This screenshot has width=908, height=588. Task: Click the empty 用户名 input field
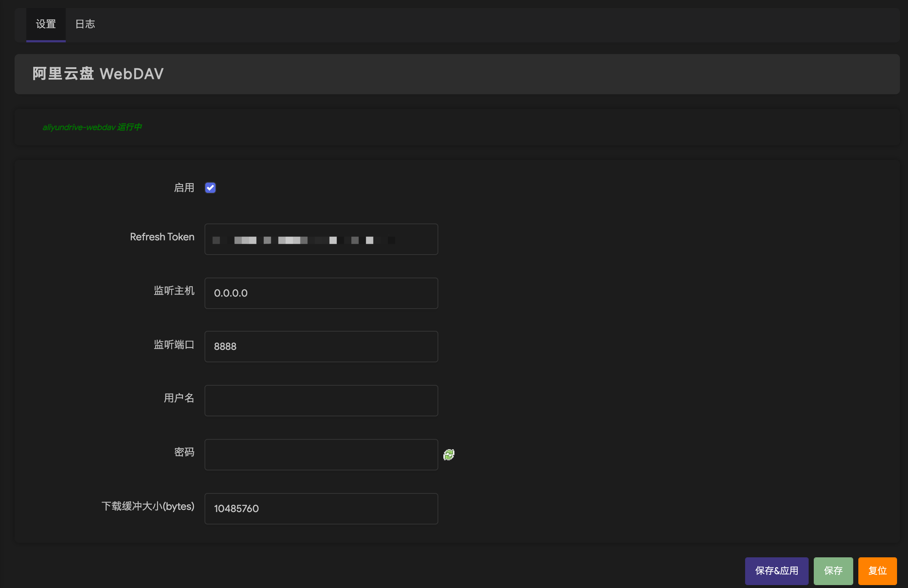tap(321, 401)
